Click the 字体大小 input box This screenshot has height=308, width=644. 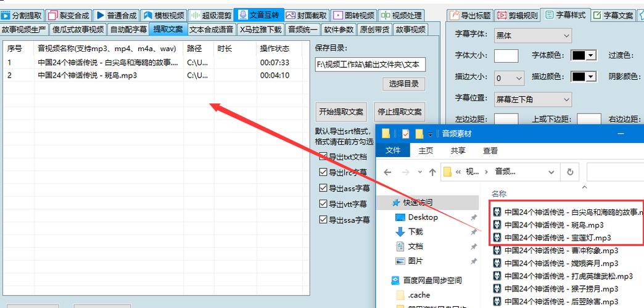coord(506,56)
